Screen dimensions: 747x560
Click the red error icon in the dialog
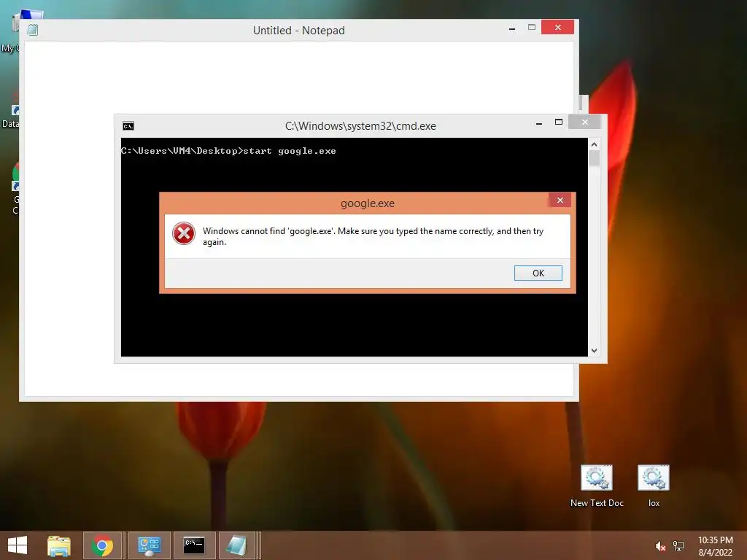tap(183, 233)
